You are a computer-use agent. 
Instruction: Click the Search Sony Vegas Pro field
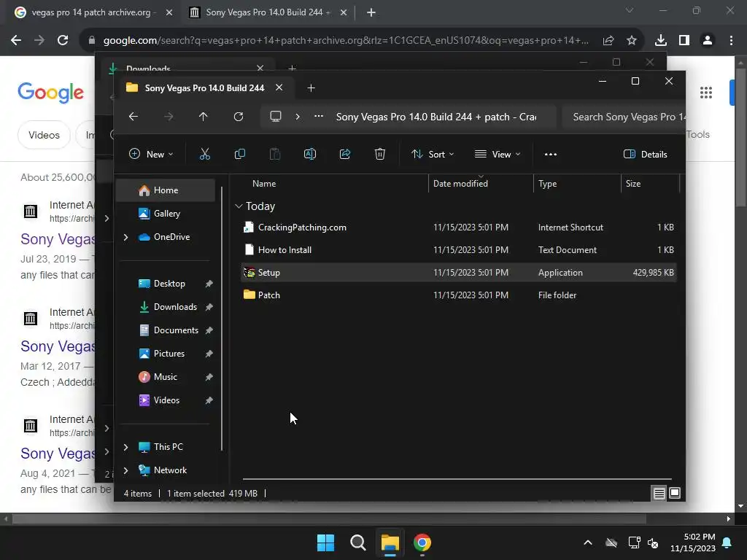point(624,117)
